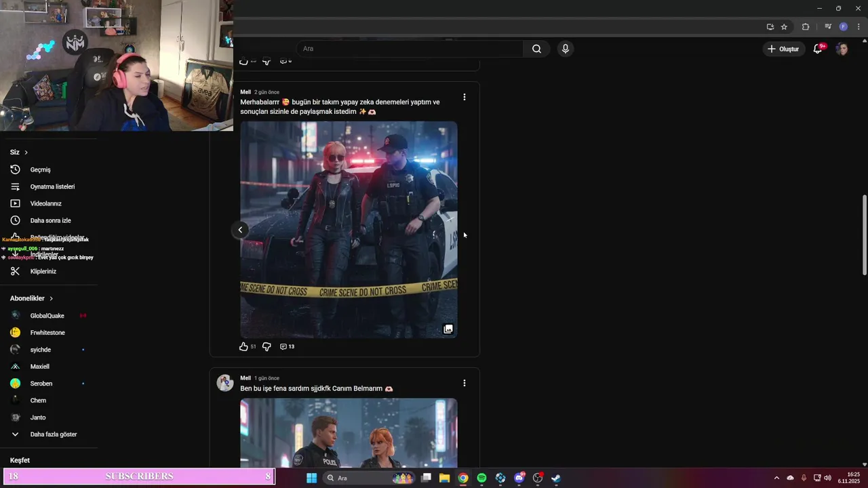Click the multi-image gallery icon on the post

(x=448, y=329)
